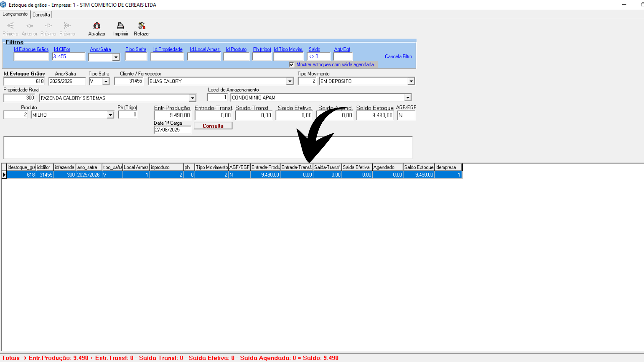Click the Refazer toolbar icon

pyautogui.click(x=142, y=26)
